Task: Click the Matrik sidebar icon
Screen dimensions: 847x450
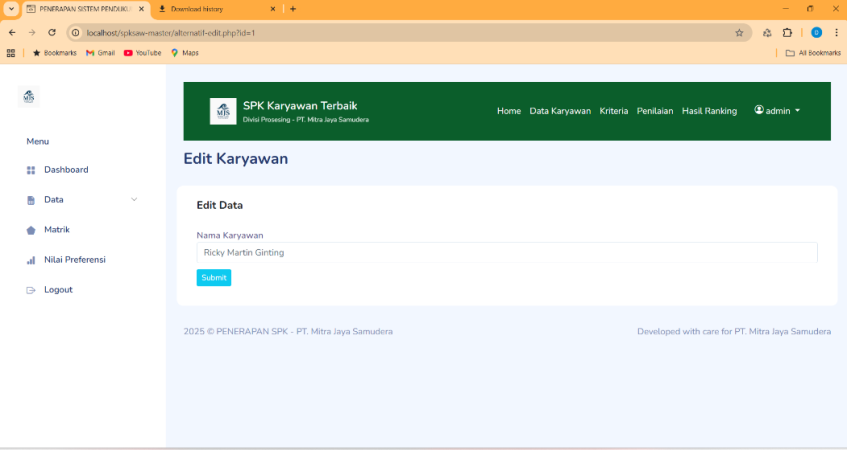Action: 31,230
